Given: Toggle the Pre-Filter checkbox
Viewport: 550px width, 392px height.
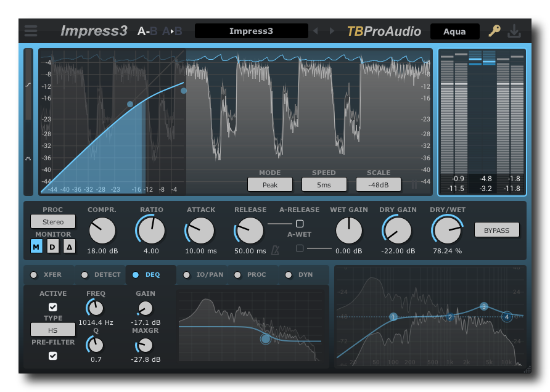Looking at the screenshot, I should coord(53,356).
